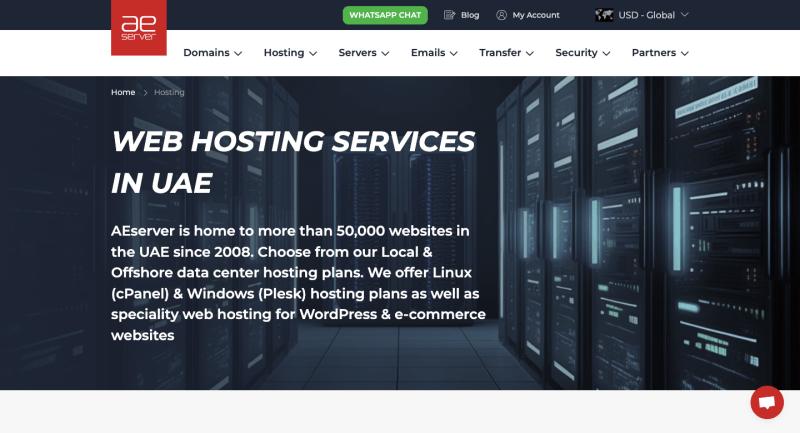Expand the Hosting chevron arrow
This screenshot has height=433, width=800.
tap(313, 54)
